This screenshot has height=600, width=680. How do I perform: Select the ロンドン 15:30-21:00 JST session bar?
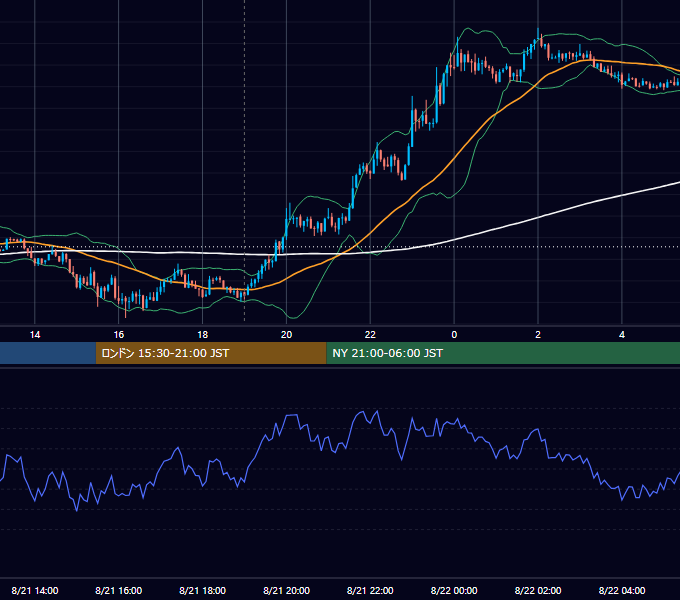[x=211, y=353]
